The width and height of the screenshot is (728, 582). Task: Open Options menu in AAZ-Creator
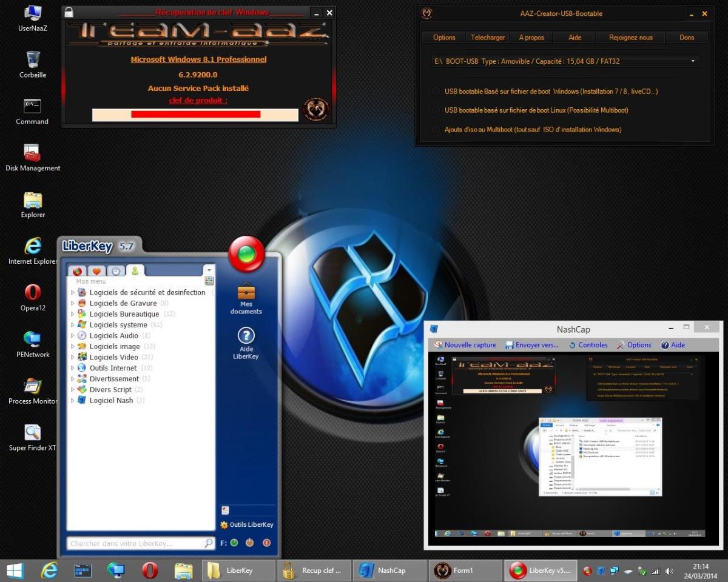(x=444, y=38)
